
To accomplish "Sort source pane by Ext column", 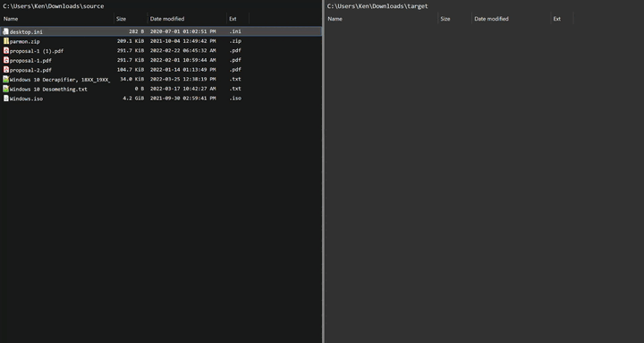I will [233, 19].
